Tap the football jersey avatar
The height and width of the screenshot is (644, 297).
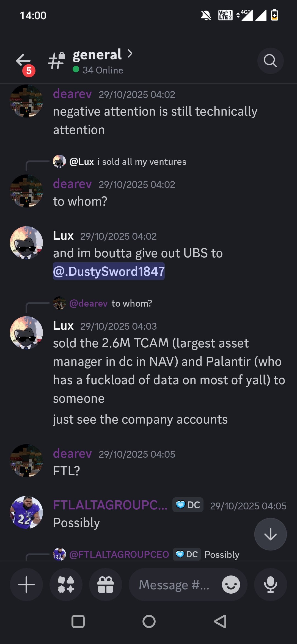(x=26, y=512)
